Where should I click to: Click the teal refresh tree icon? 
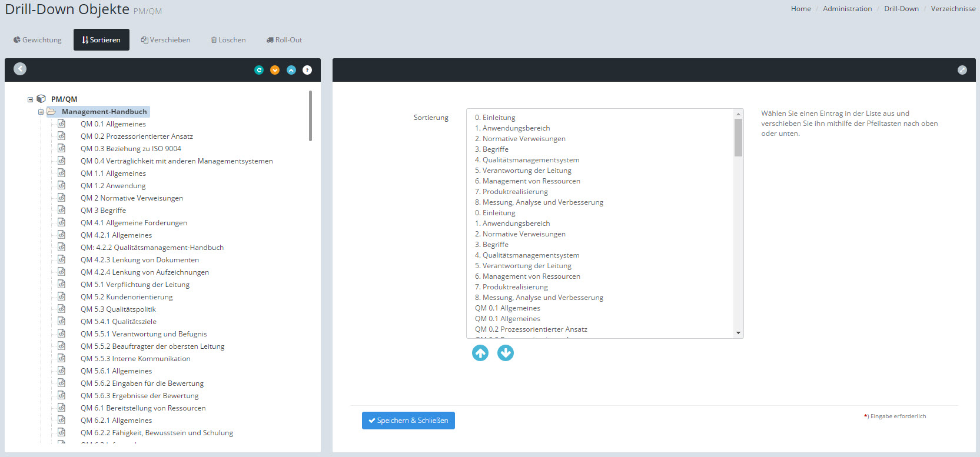(x=258, y=70)
